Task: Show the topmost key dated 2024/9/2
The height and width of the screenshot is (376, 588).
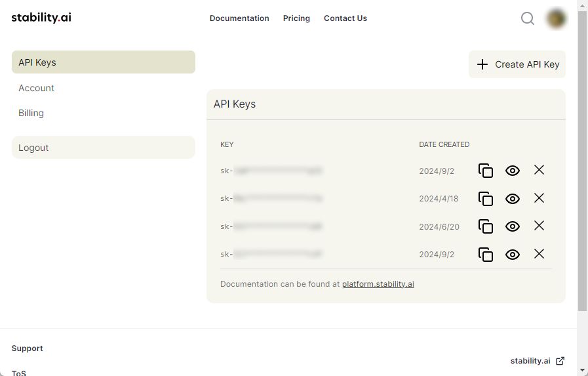Action: click(x=512, y=171)
